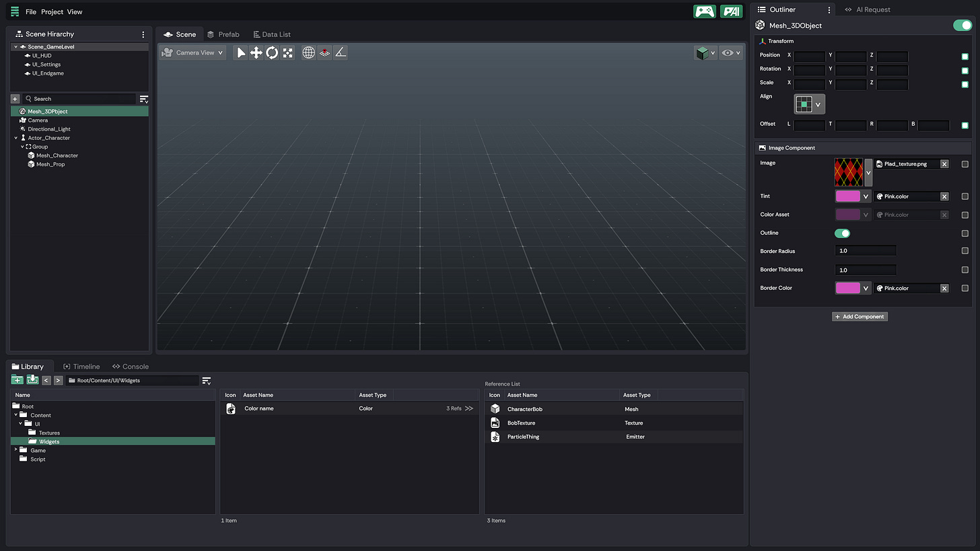Image resolution: width=980 pixels, height=551 pixels.
Task: Click the angle snap icon
Action: [341, 52]
